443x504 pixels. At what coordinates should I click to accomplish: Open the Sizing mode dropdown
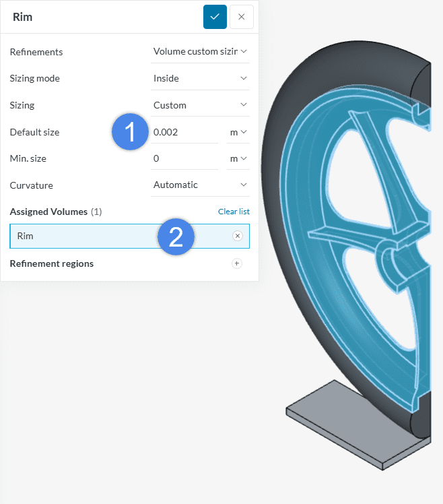[x=200, y=78]
